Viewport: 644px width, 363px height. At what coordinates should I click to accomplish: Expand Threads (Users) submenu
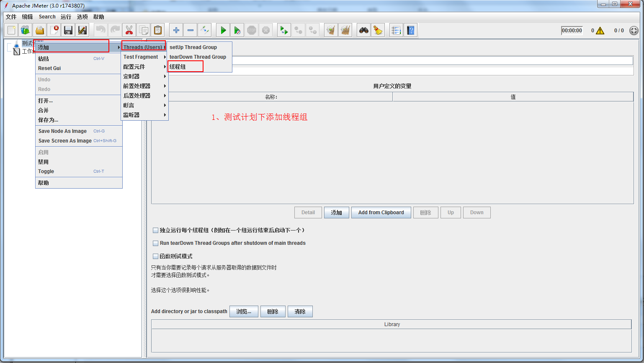click(144, 47)
